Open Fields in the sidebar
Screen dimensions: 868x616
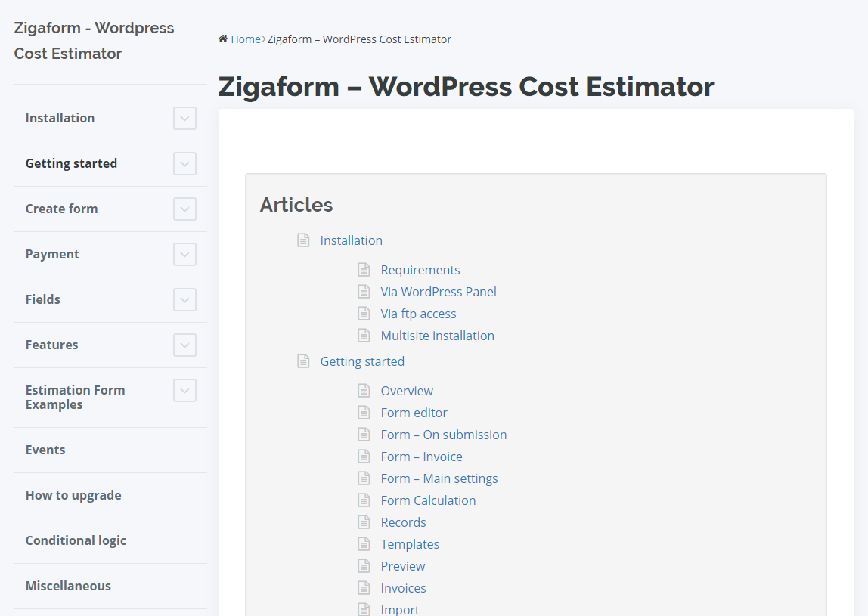tap(42, 299)
